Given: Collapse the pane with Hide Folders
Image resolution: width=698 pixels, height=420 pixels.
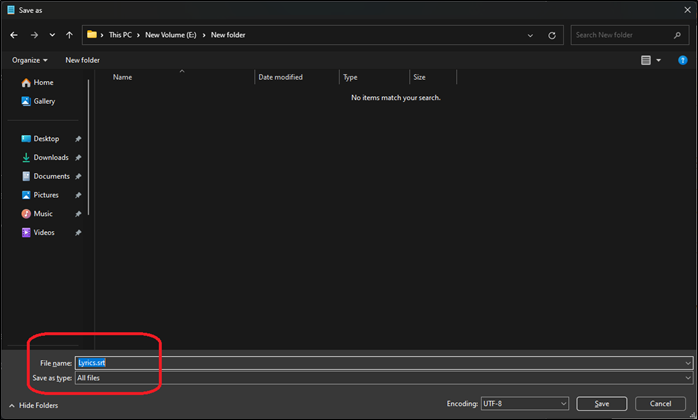Looking at the screenshot, I should [x=35, y=405].
